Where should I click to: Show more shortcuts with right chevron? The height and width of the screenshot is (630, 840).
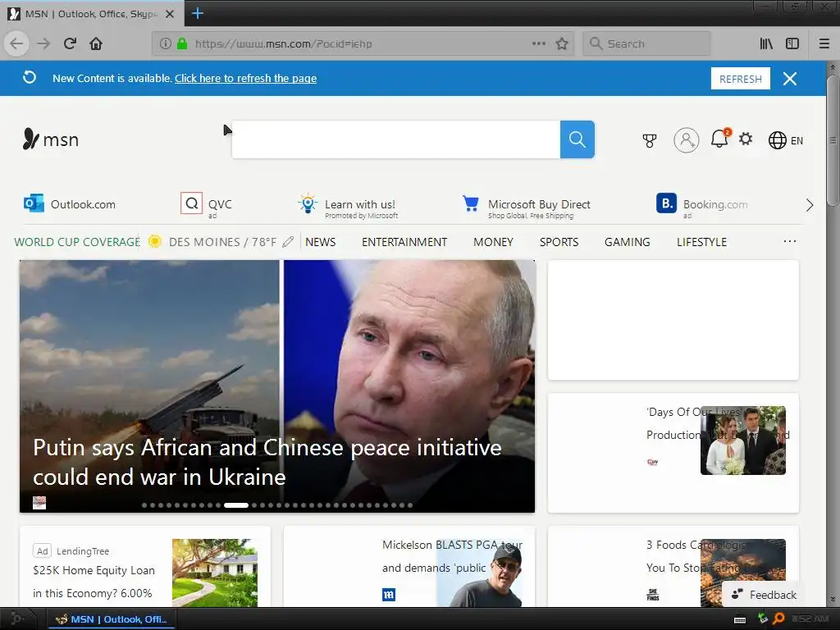pyautogui.click(x=810, y=204)
